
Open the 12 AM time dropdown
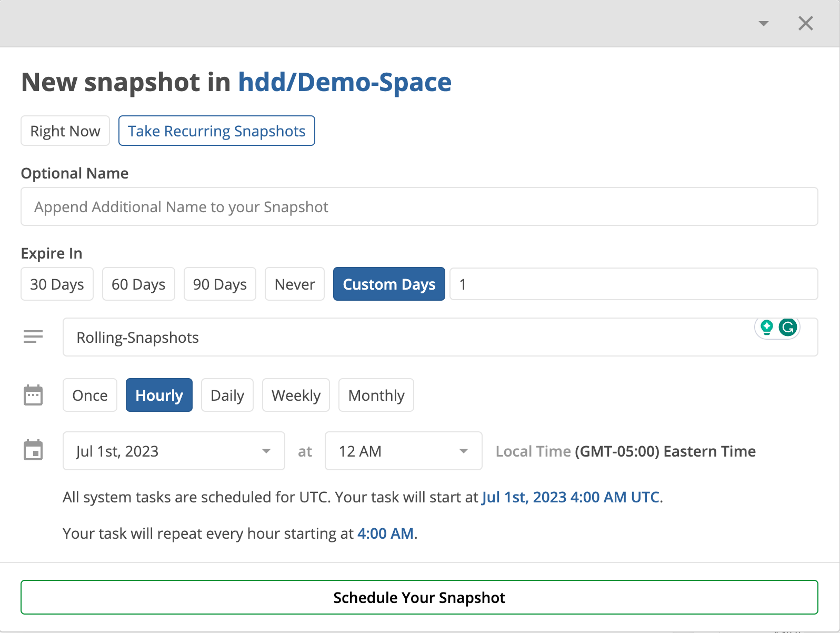tap(404, 451)
